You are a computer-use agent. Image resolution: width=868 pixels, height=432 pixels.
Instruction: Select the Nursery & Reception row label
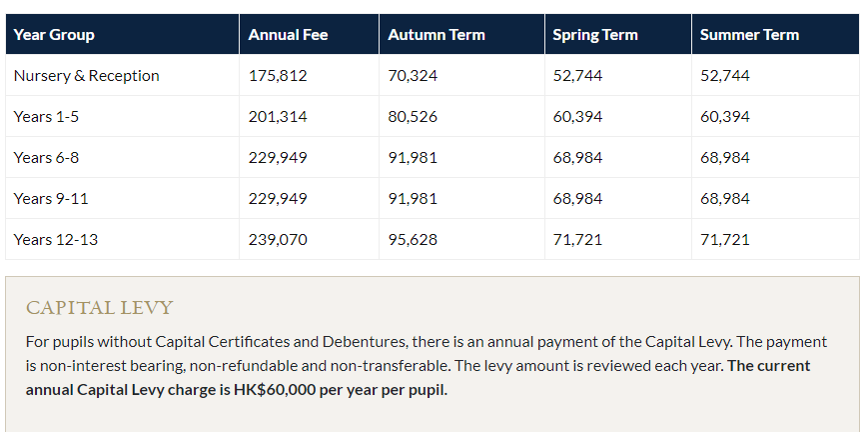[x=86, y=75]
